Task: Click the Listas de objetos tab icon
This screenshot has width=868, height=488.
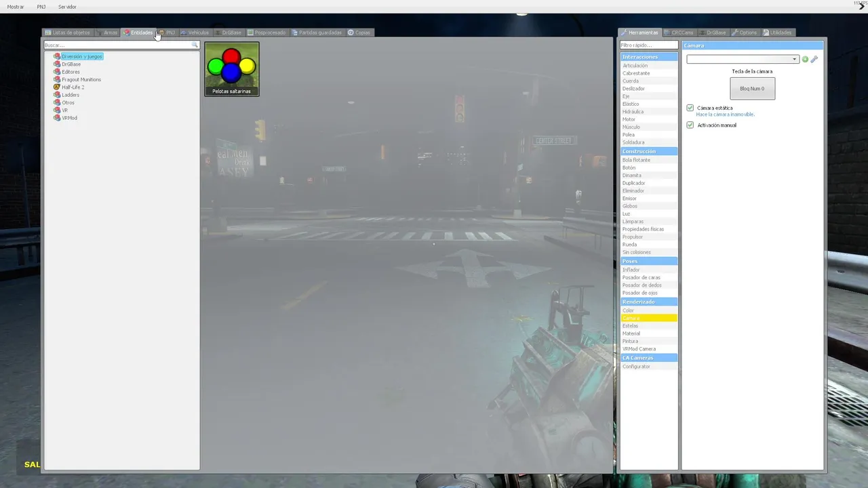Action: point(48,33)
